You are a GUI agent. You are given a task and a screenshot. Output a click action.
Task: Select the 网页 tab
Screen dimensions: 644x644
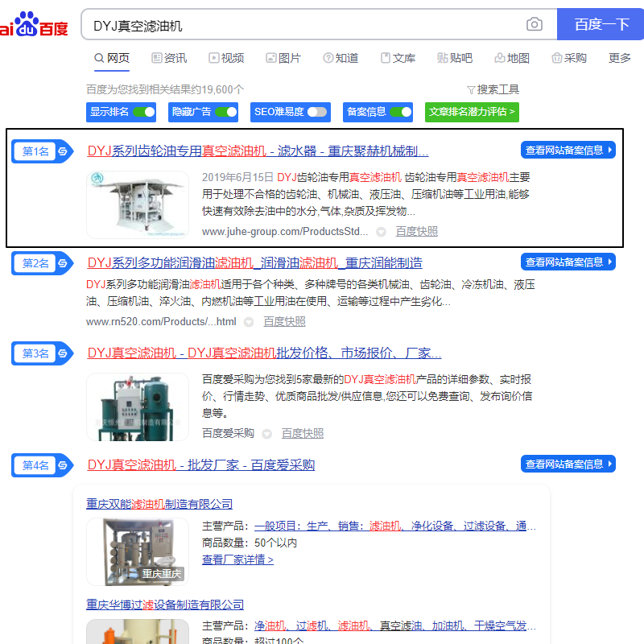click(x=112, y=58)
